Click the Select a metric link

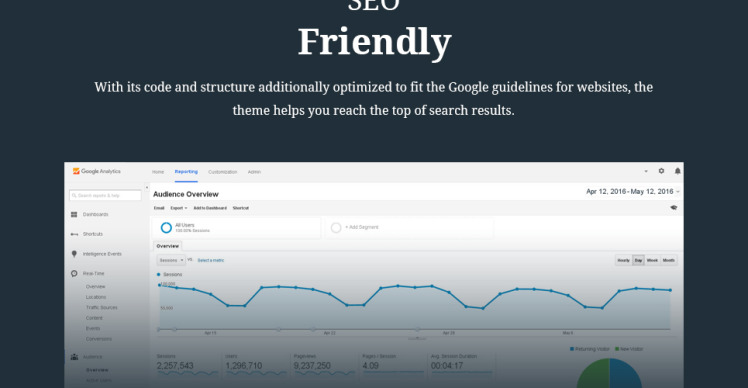(210, 260)
